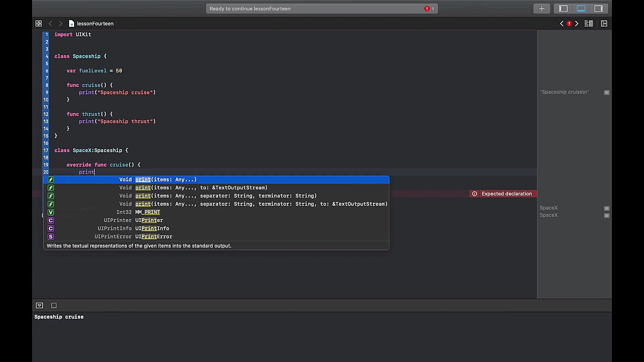644x362 pixels.
Task: Add an editor on the right
Action: pyautogui.click(x=604, y=23)
